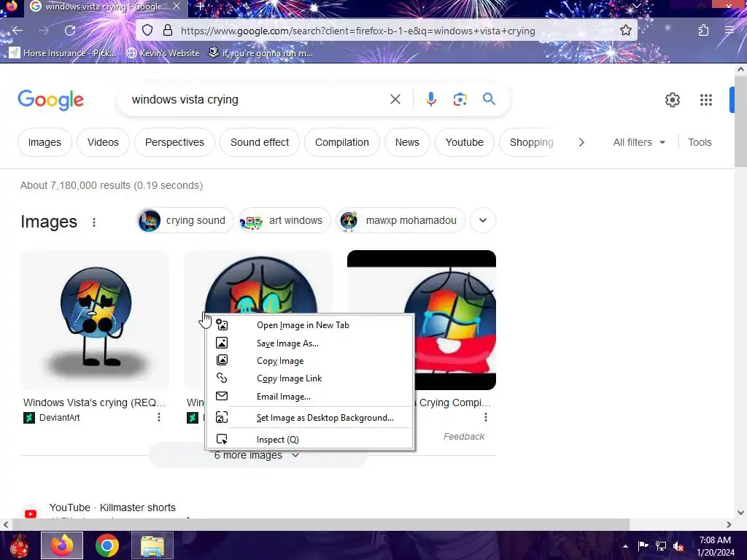Select the art windows suggestion chip
Viewport: 747px width, 560px height.
coord(285,220)
